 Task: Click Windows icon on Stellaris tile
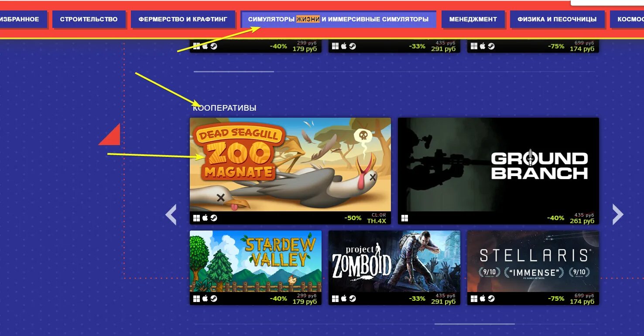474,299
